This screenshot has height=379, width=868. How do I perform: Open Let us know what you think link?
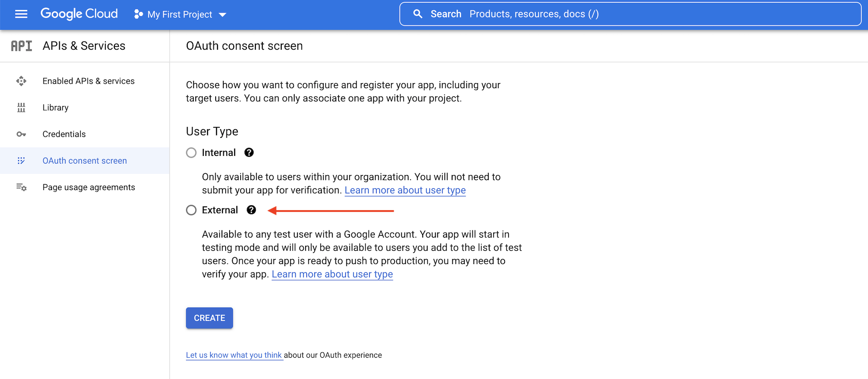tap(234, 355)
